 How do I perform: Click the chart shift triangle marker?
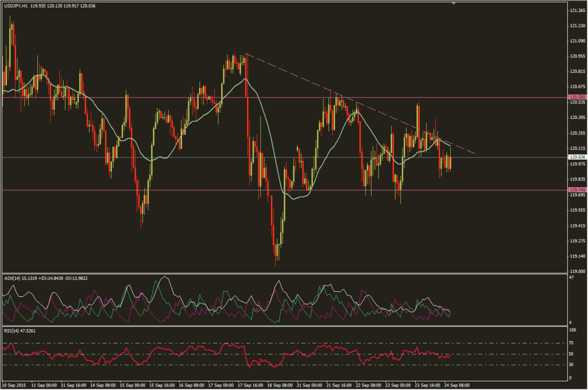pos(454,3)
